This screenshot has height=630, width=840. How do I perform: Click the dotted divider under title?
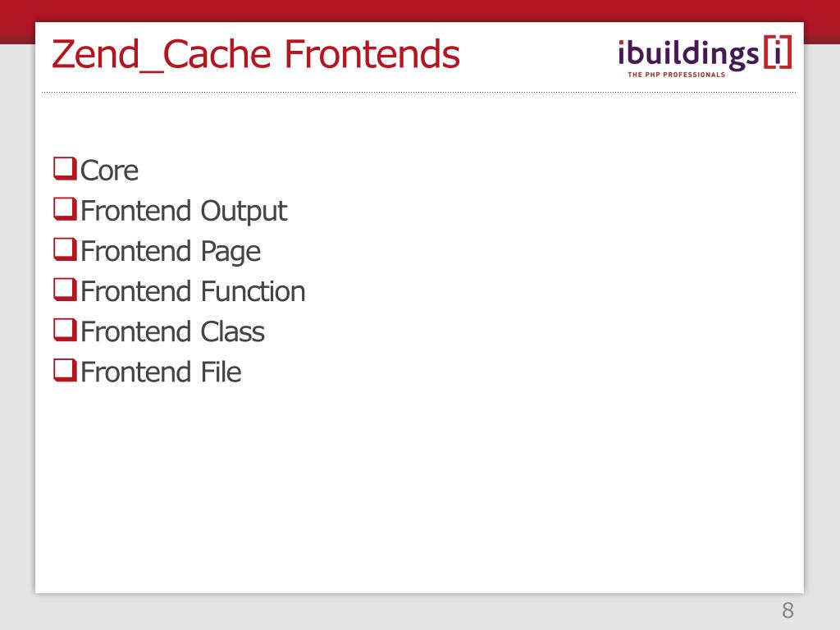[419, 92]
